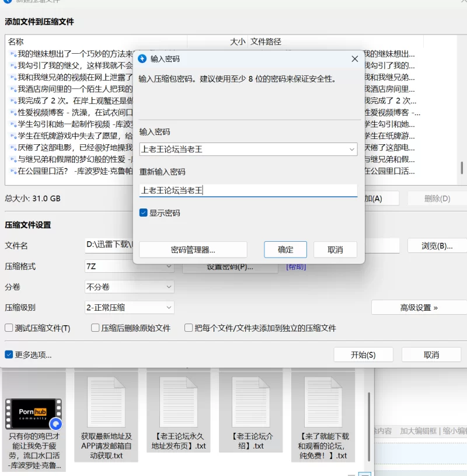Click the path cell 我的继妹想出... in 文件路径 column
This screenshot has height=476, width=467.
389,54
